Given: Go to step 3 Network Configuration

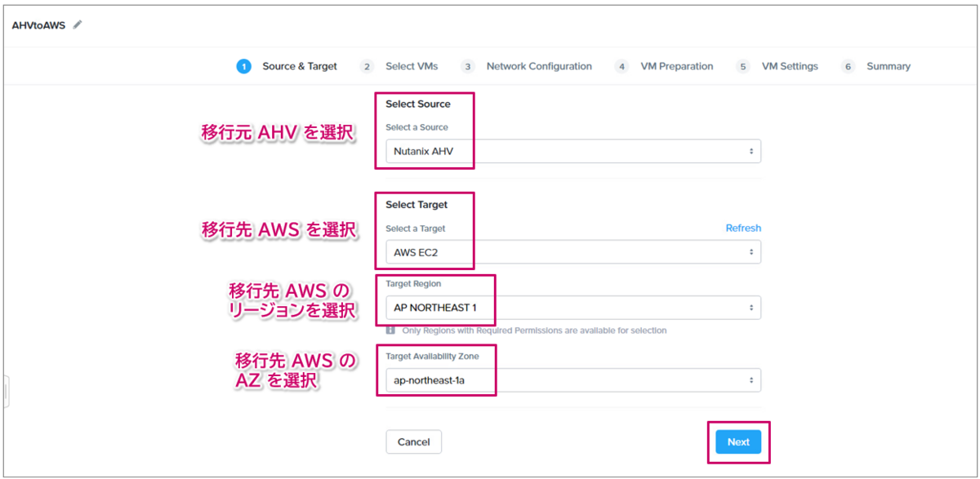Looking at the screenshot, I should click(526, 67).
